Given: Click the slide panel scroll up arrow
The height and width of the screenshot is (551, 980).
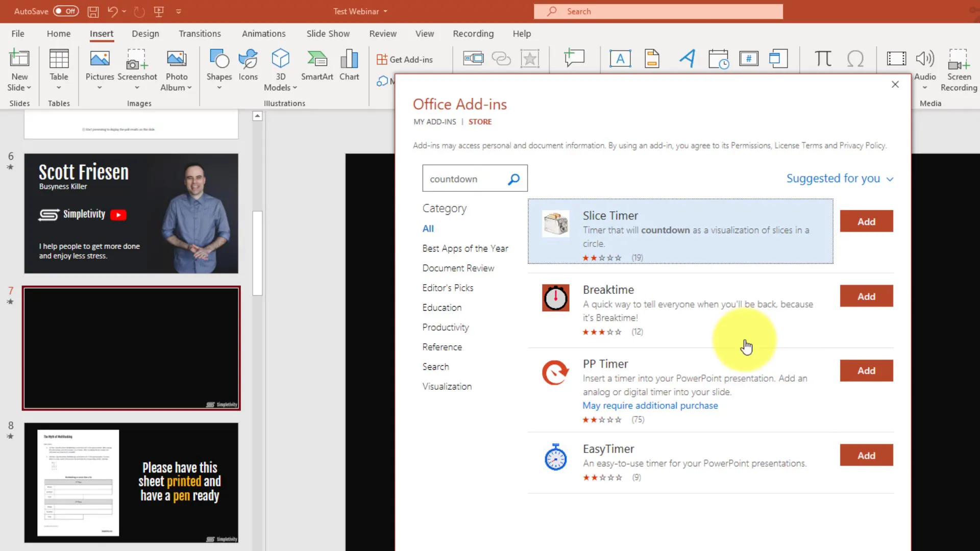Looking at the screenshot, I should 258,116.
